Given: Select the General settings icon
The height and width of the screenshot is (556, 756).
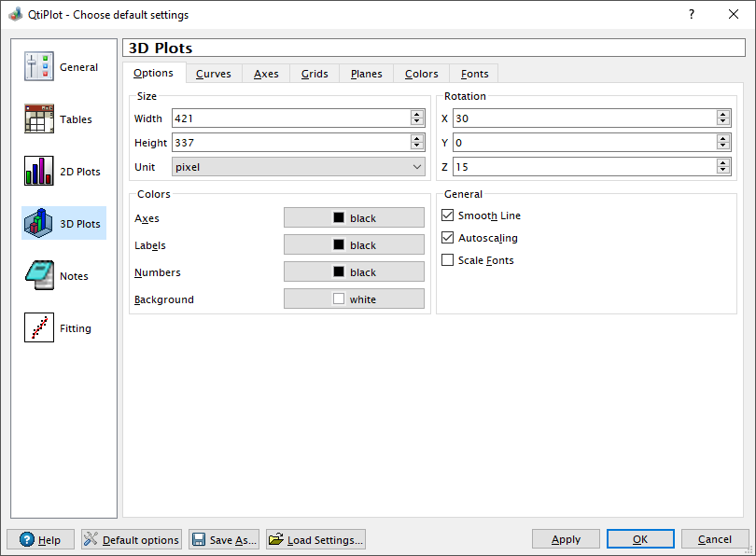Looking at the screenshot, I should pyautogui.click(x=39, y=67).
